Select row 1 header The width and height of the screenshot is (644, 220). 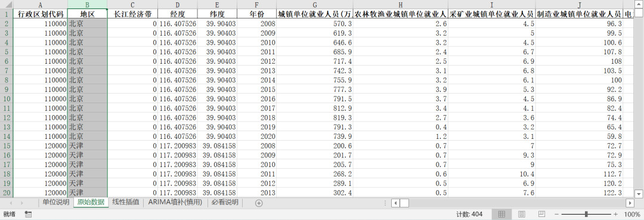(7, 14)
